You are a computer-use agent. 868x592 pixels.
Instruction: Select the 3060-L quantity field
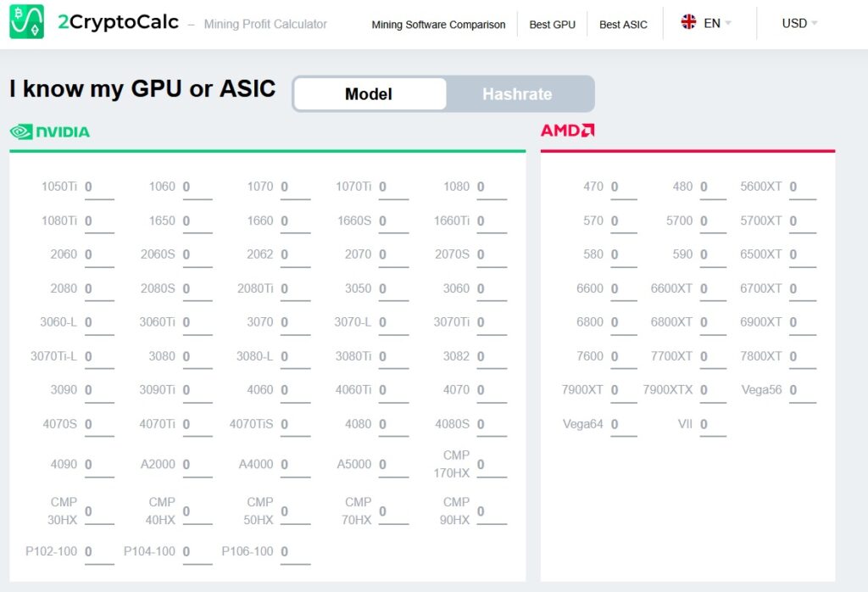pos(99,323)
